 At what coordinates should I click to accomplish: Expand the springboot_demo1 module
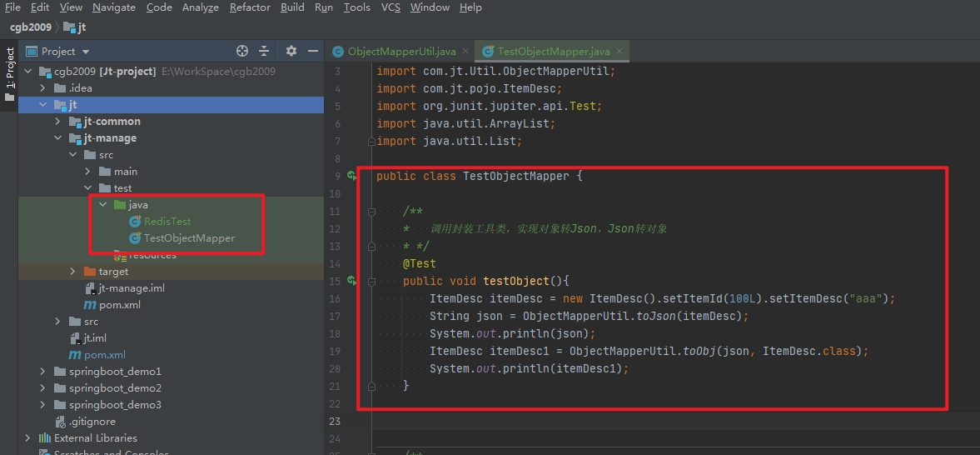[x=42, y=372]
